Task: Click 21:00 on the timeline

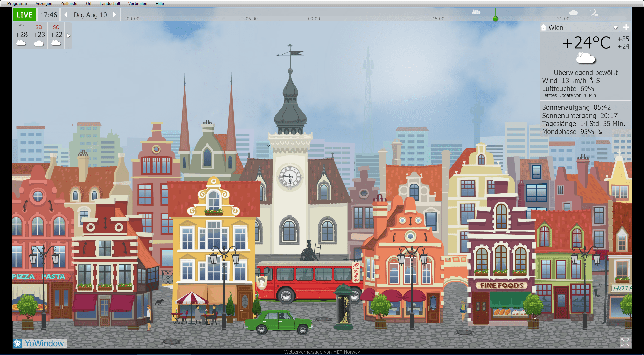Action: coord(563,19)
